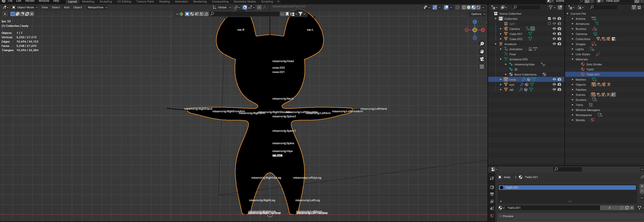The image size is (644, 222).
Task: Open material browse dropdown sphere icon
Action: click(x=501, y=208)
